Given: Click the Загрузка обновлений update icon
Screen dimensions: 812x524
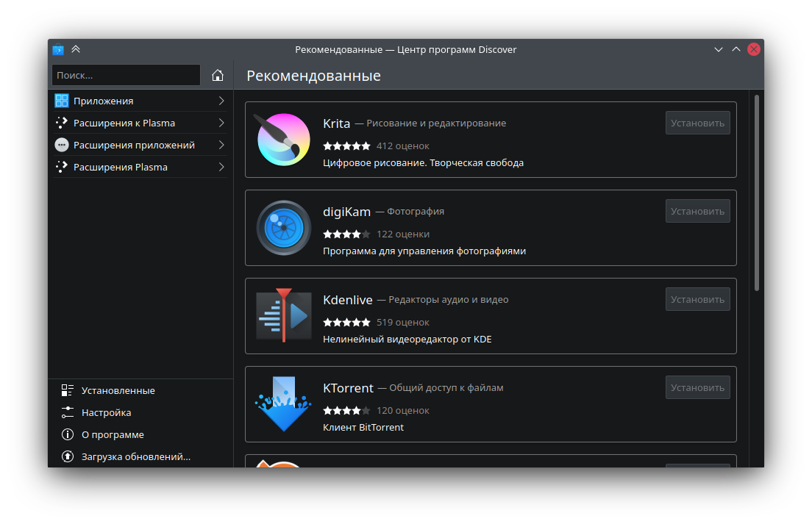Looking at the screenshot, I should pyautogui.click(x=68, y=456).
